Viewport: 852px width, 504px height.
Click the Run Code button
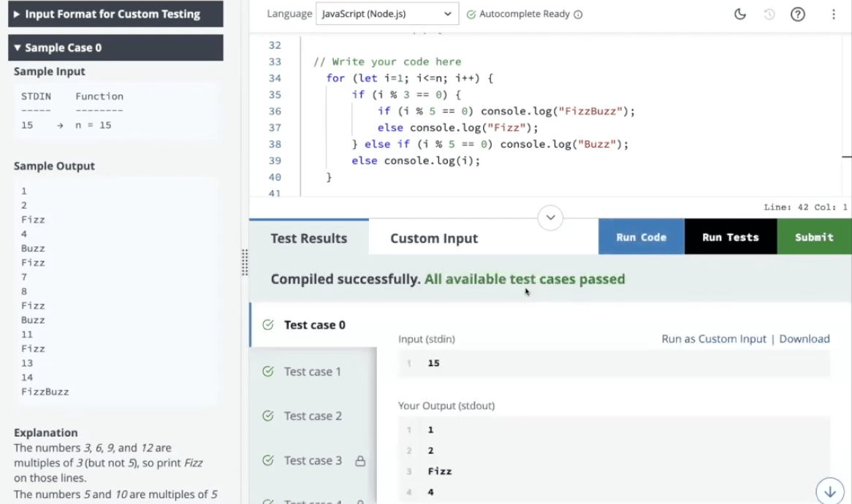click(x=641, y=237)
